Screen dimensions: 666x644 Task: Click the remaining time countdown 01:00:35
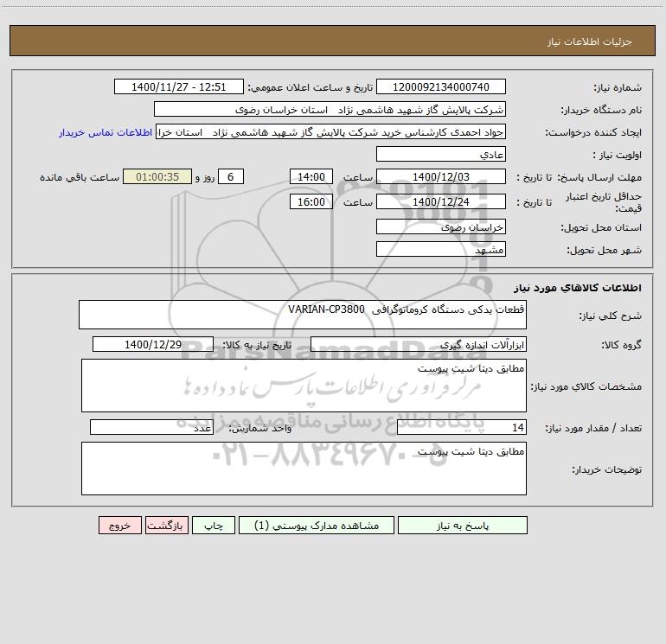tap(157, 176)
